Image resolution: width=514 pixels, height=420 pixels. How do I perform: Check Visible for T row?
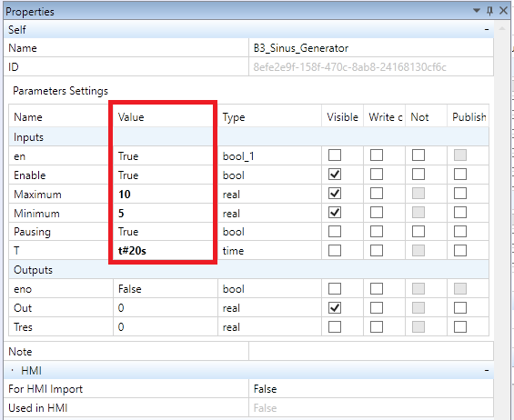(335, 250)
